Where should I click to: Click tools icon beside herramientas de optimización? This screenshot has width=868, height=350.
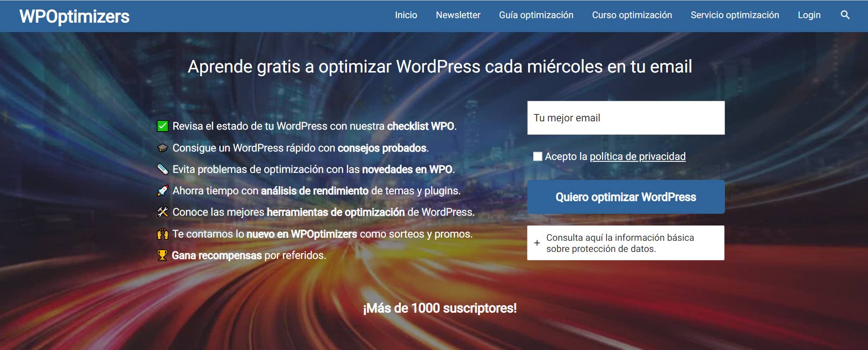[x=163, y=212]
